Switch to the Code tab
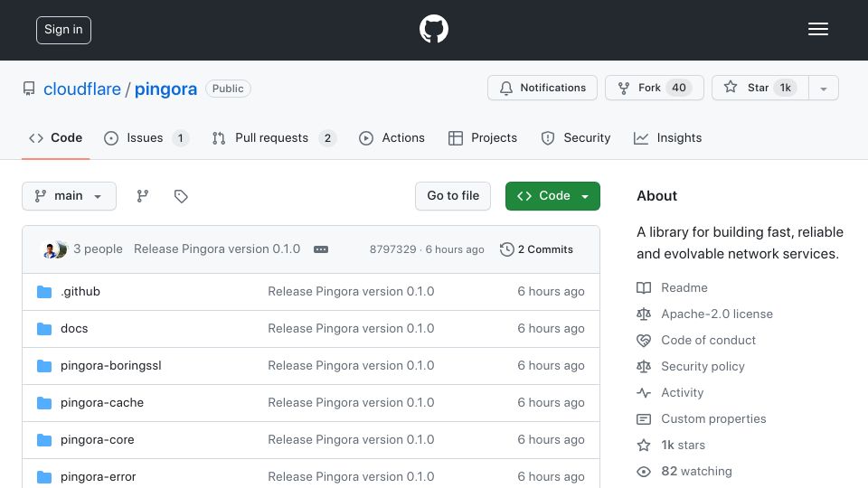The width and height of the screenshot is (868, 488). click(x=55, y=137)
